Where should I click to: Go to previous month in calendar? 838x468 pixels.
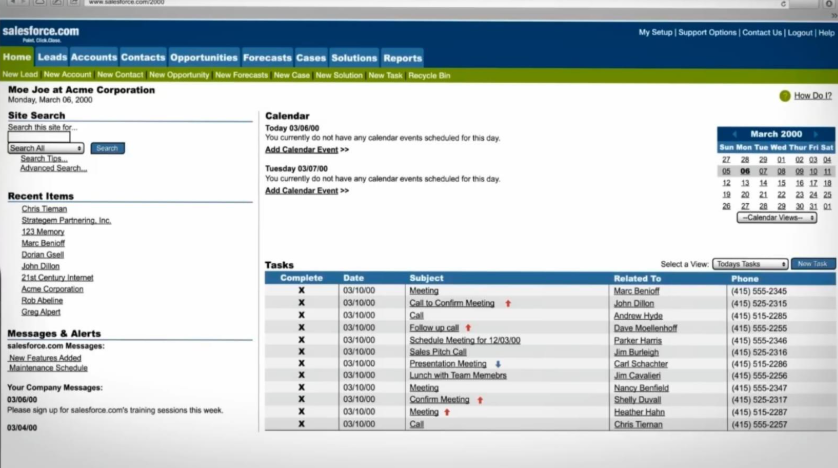tap(735, 134)
